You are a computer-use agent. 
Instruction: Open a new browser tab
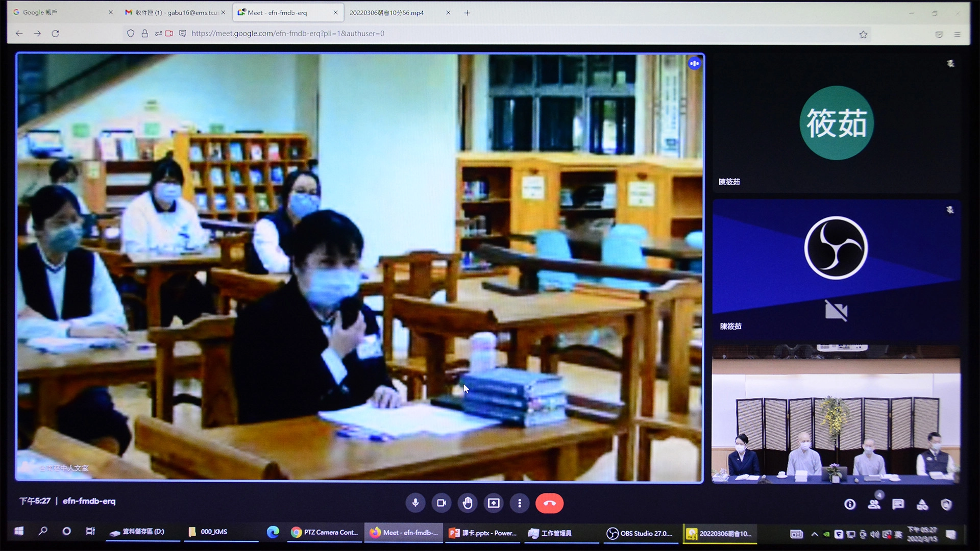[467, 13]
